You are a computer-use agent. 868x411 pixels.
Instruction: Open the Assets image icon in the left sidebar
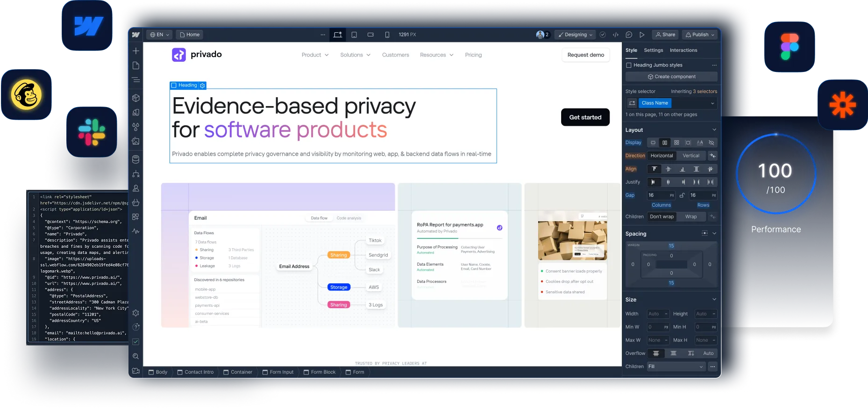coord(136,141)
